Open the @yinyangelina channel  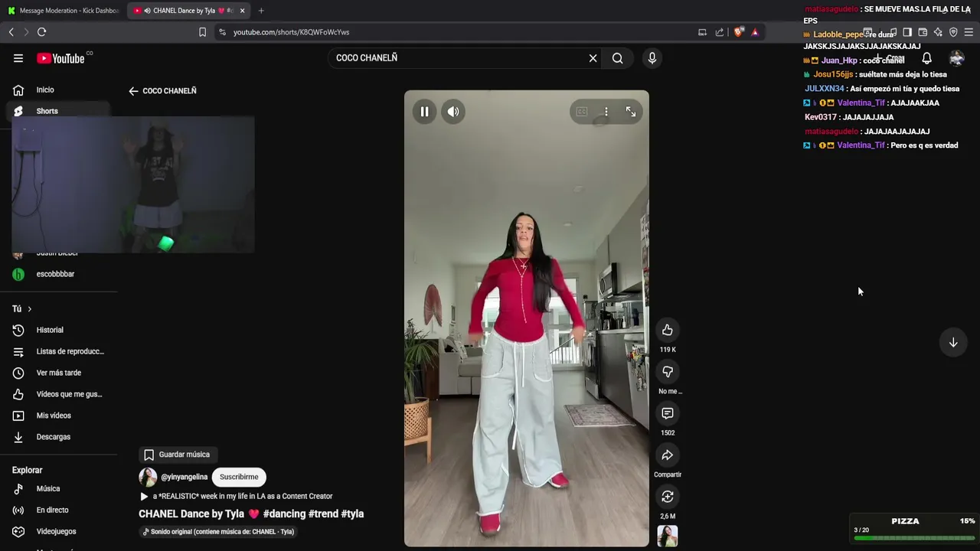184,477
